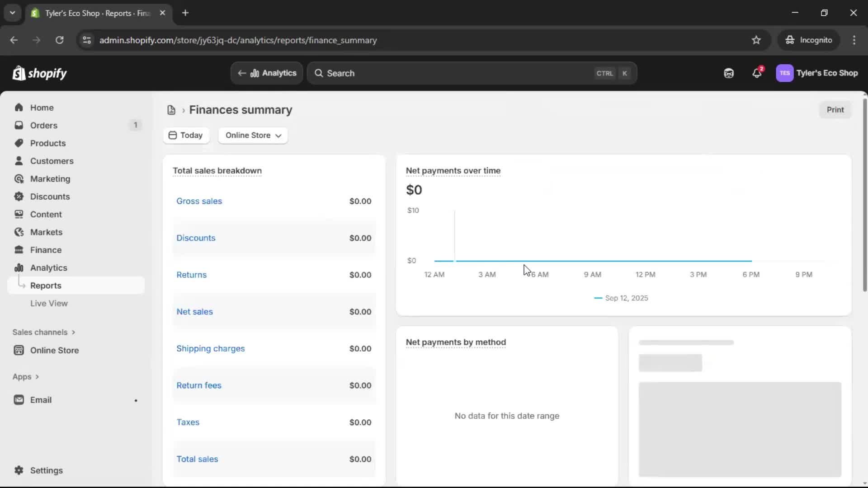Viewport: 868px width, 488px height.
Task: Select Products in the navigation
Action: (x=47, y=143)
